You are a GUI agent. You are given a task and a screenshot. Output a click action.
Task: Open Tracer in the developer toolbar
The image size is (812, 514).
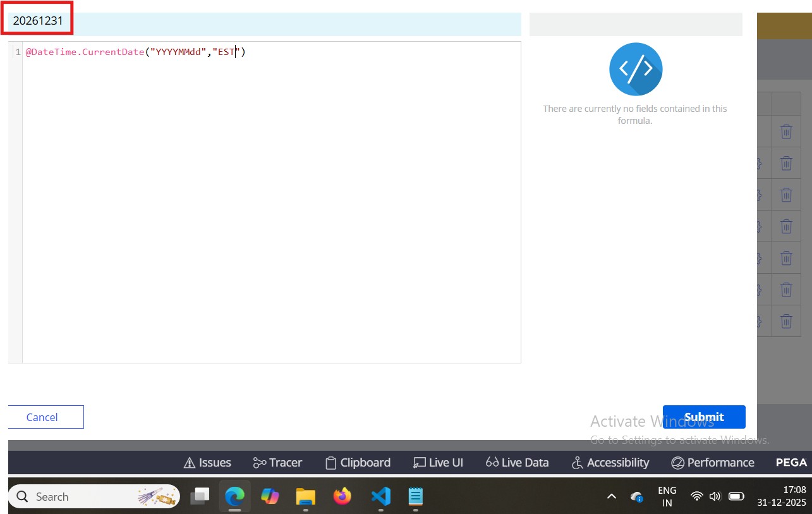277,463
